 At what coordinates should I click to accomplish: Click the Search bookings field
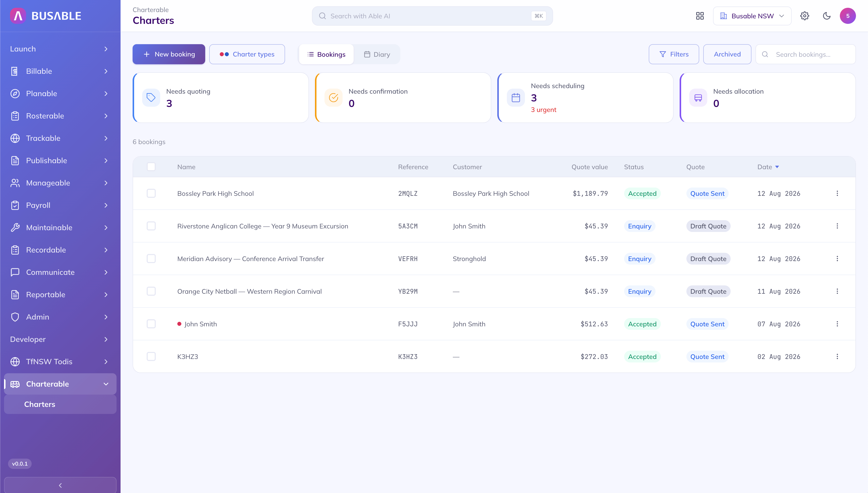[805, 54]
